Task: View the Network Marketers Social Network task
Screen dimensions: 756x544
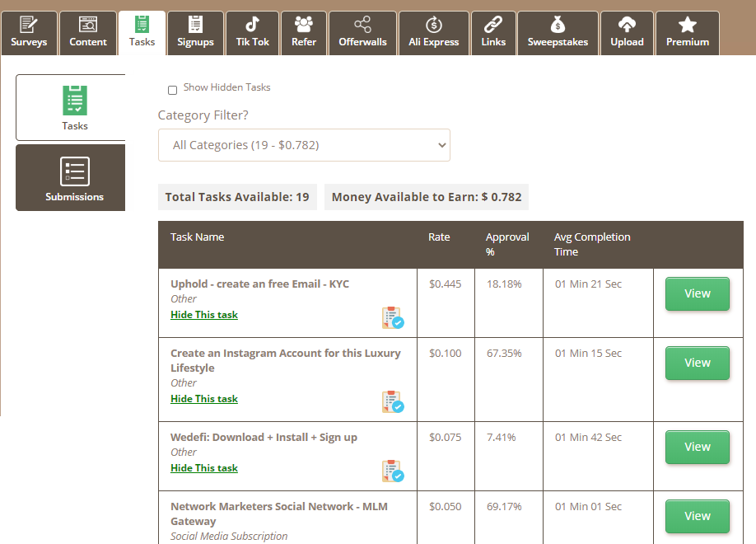Action: [698, 516]
